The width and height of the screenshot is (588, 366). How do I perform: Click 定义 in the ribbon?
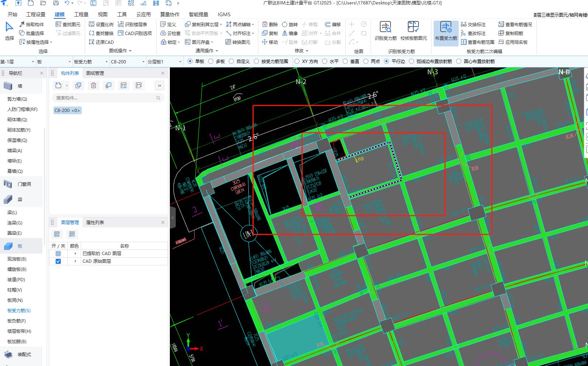(168, 24)
